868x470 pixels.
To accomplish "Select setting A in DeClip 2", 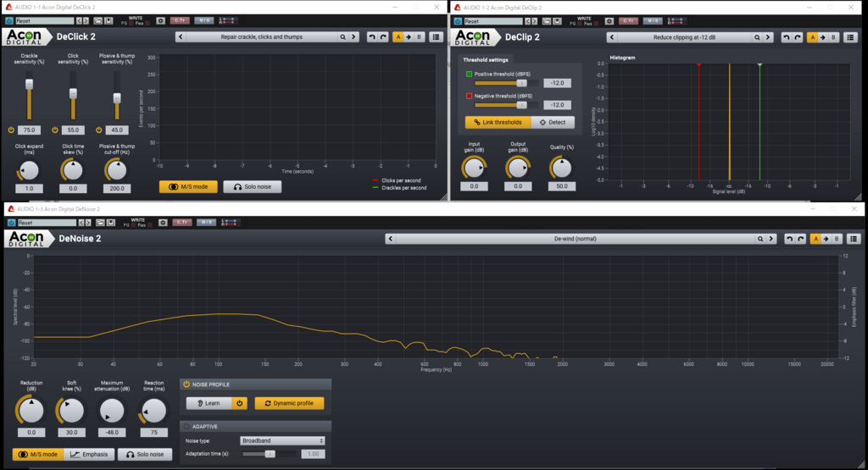I will point(812,37).
